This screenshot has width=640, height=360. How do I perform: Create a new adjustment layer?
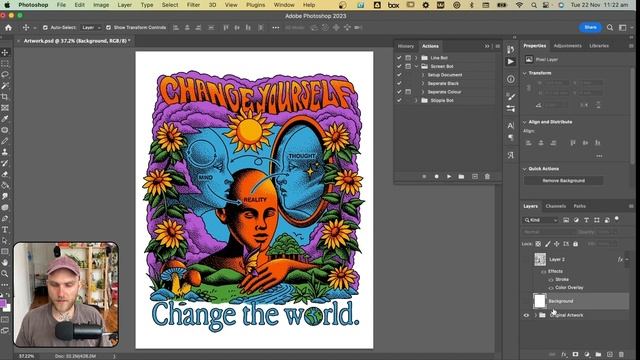coord(587,354)
